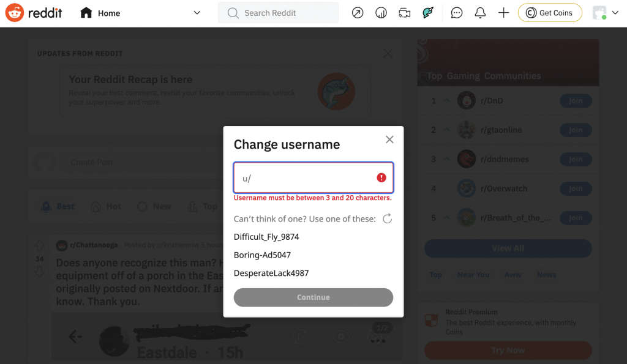Open the chat messages icon

click(456, 12)
